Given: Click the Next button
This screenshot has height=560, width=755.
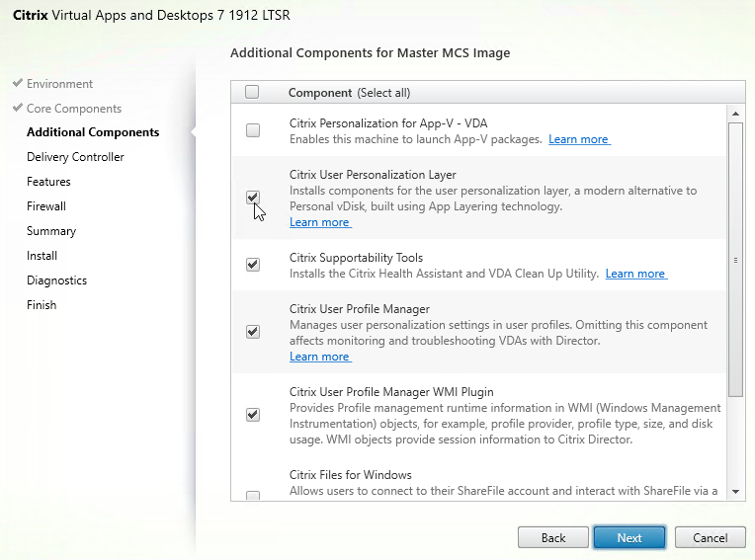Looking at the screenshot, I should coord(629,538).
